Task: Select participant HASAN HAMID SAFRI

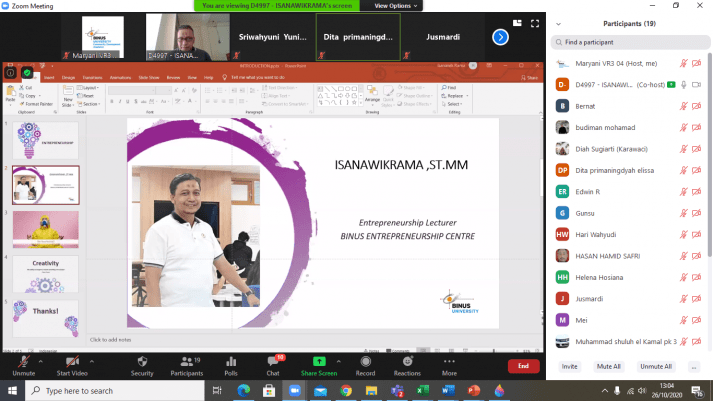Action: click(630, 256)
